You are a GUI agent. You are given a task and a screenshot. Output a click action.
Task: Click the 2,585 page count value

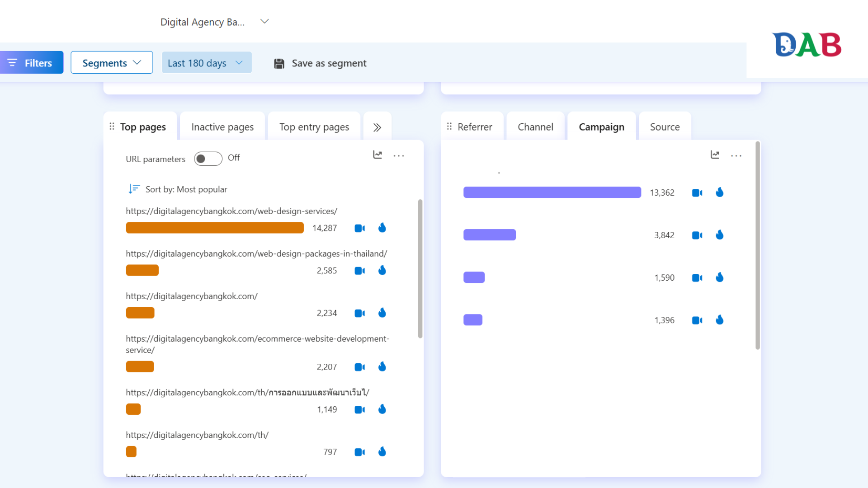[x=327, y=271]
